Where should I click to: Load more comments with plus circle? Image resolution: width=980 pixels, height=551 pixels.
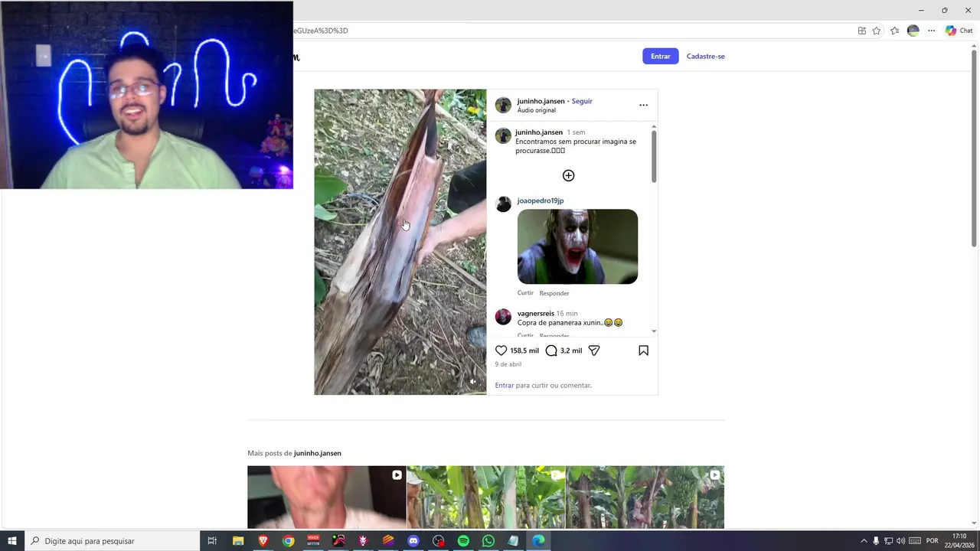pos(568,175)
